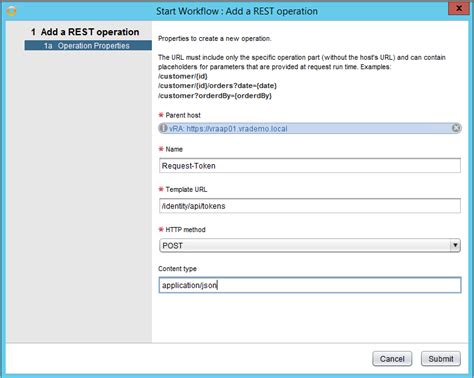
Task: Clear the Parent host selection
Action: pyautogui.click(x=456, y=128)
